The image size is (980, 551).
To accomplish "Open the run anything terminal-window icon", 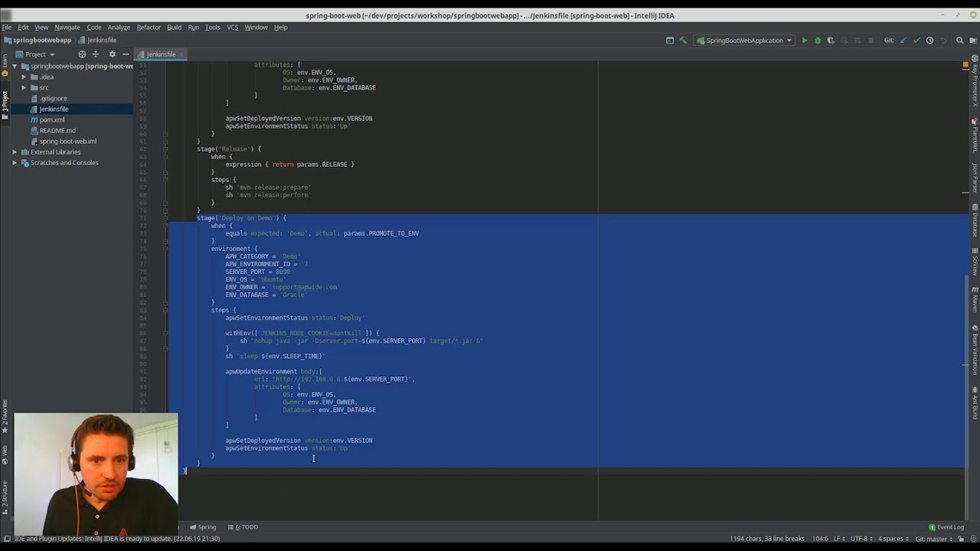I will pyautogui.click(x=670, y=41).
